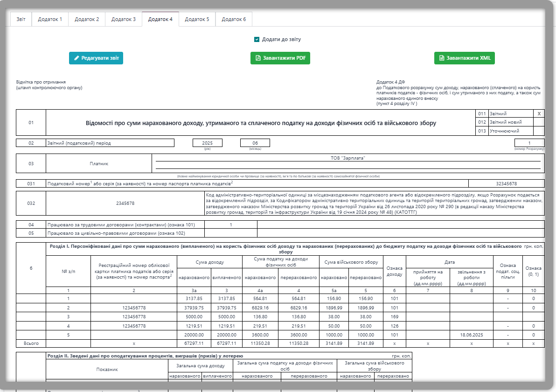
Task: Click accrued military levy 50.00 in row 4
Action: coord(334,326)
